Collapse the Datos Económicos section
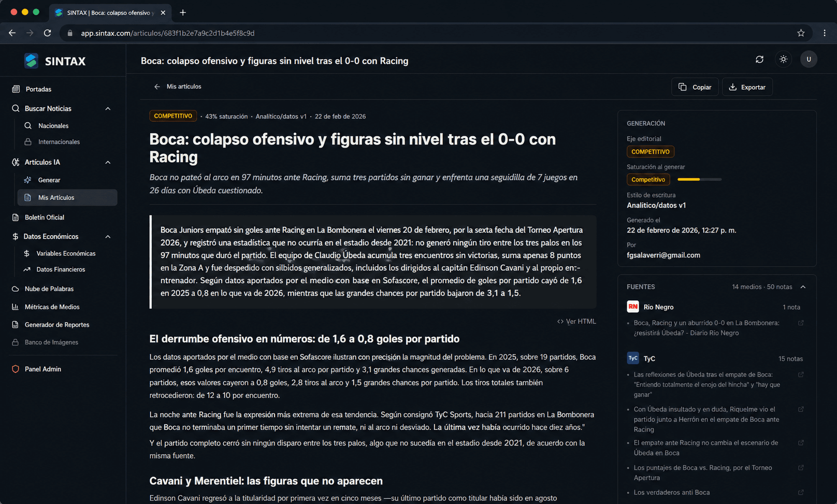Screen dimensions: 837x504 (x=108, y=237)
